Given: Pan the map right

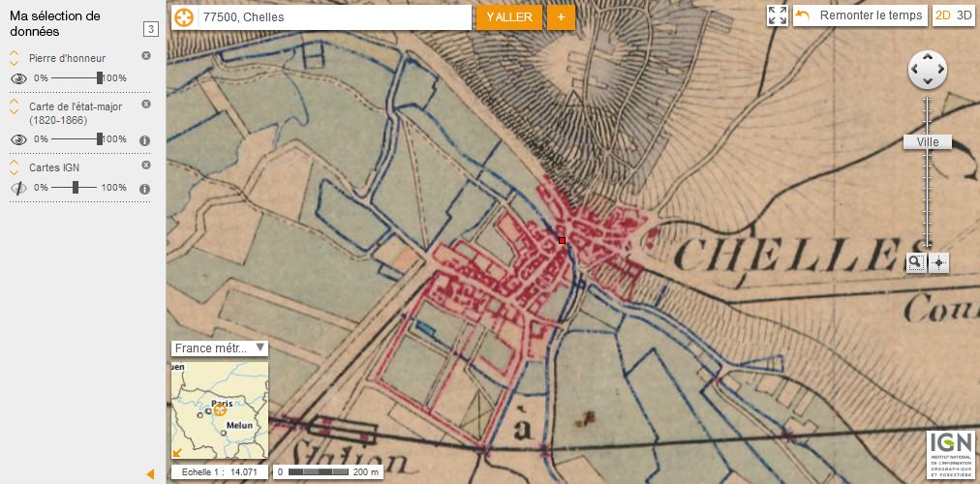Looking at the screenshot, I should pyautogui.click(x=939, y=70).
